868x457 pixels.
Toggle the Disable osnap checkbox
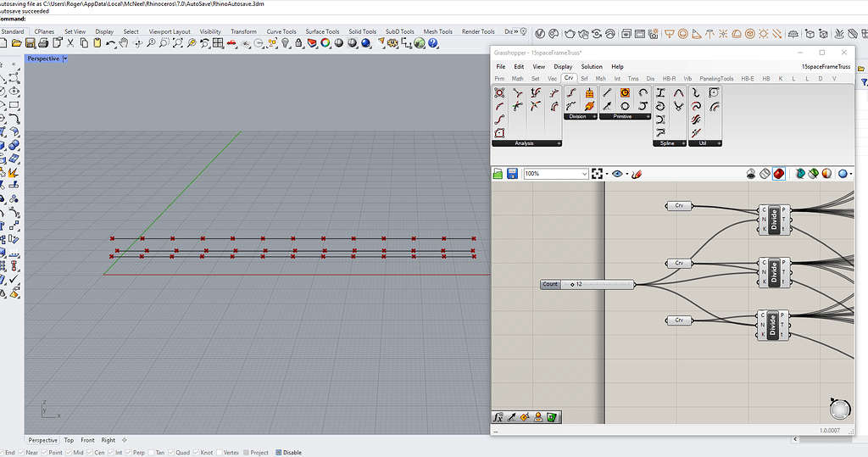(280, 453)
